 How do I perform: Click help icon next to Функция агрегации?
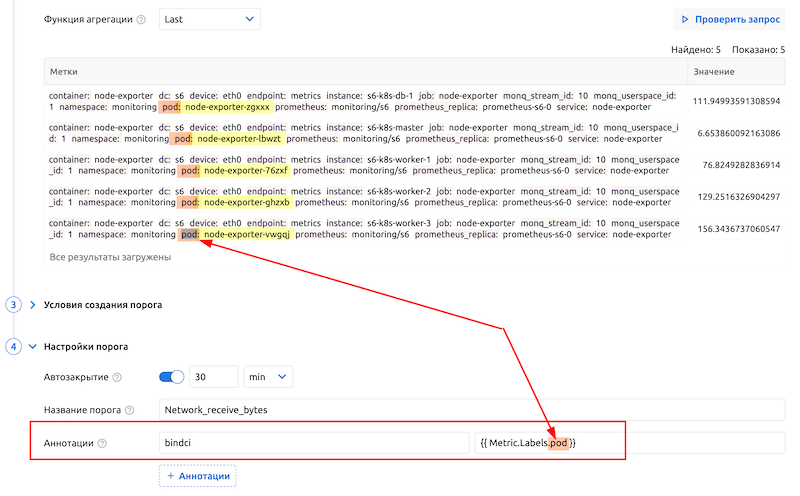point(141,19)
